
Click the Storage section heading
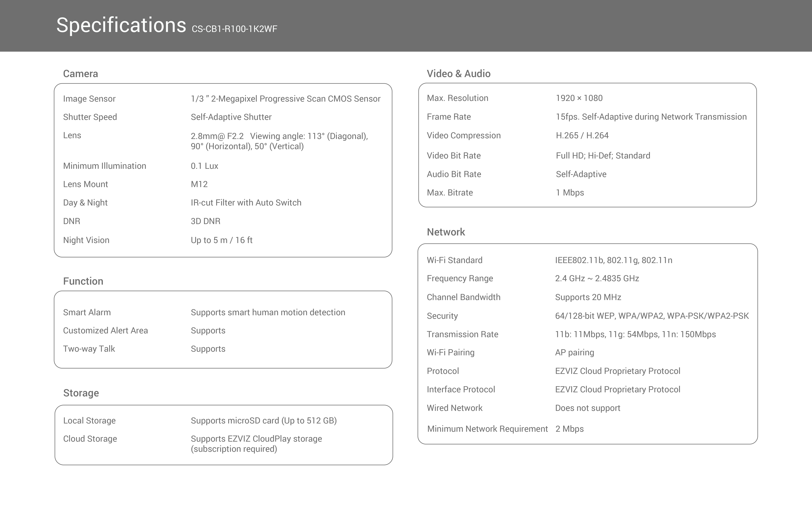point(81,393)
